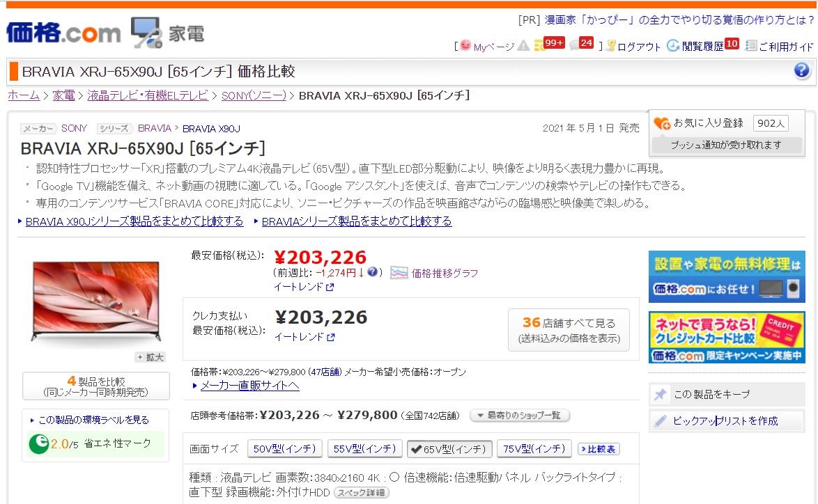Image resolution: width=818 pixels, height=504 pixels.
Task: Click the pin icon for この製品をキープ
Action: [660, 394]
